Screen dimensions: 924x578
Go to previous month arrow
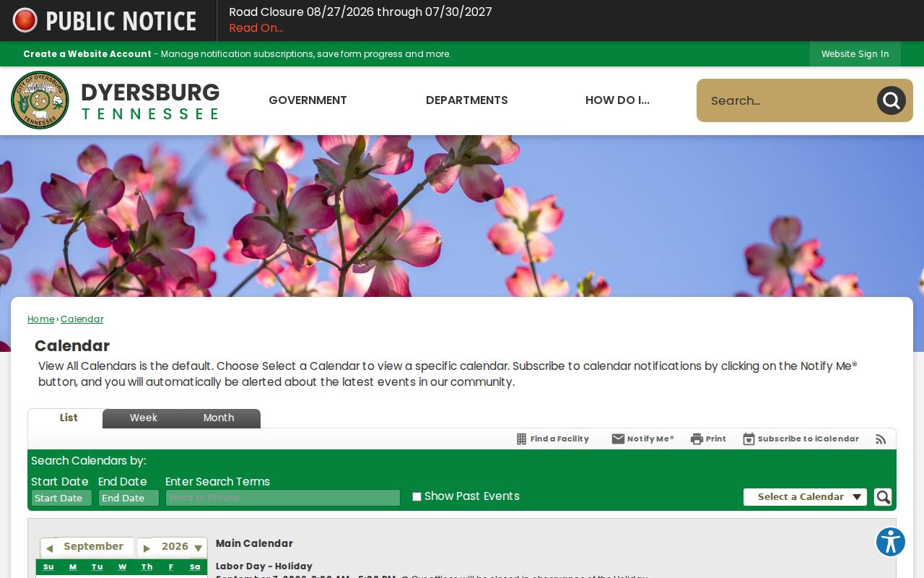[49, 548]
